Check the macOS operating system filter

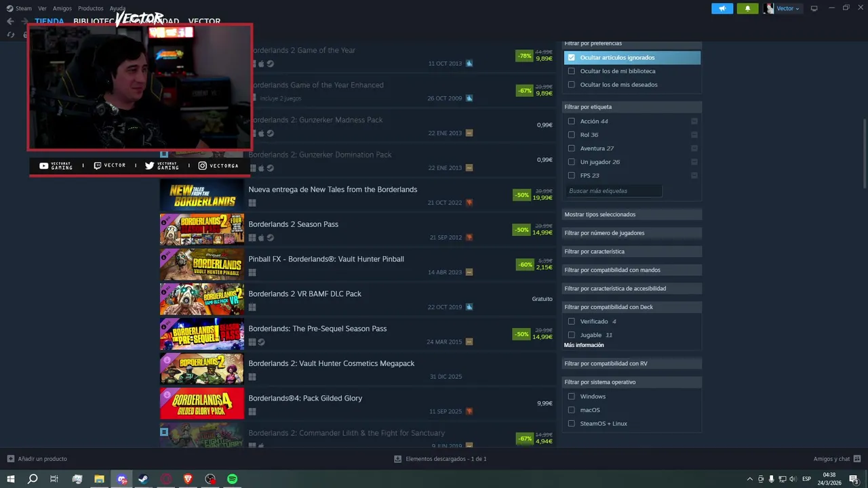pyautogui.click(x=571, y=410)
